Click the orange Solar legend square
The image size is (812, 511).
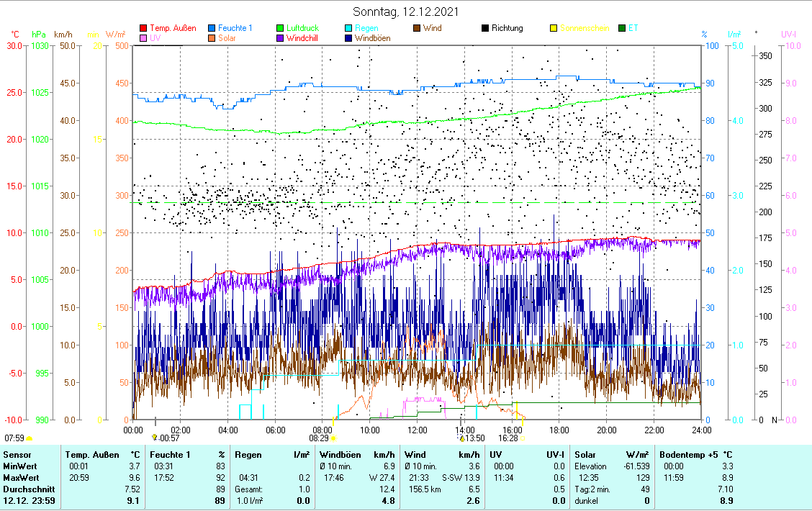point(212,39)
